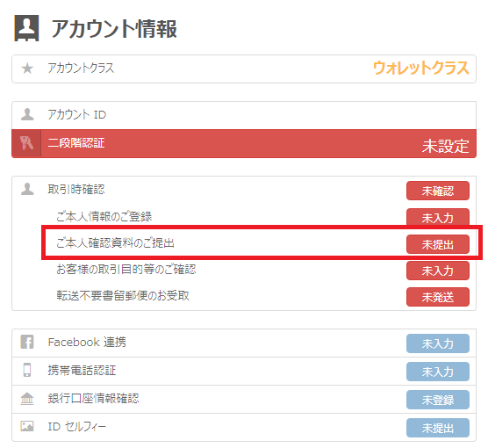488x448 pixels.
Task: Click 未入力 beside お客様の取引目的等のご確認
Action: click(438, 271)
